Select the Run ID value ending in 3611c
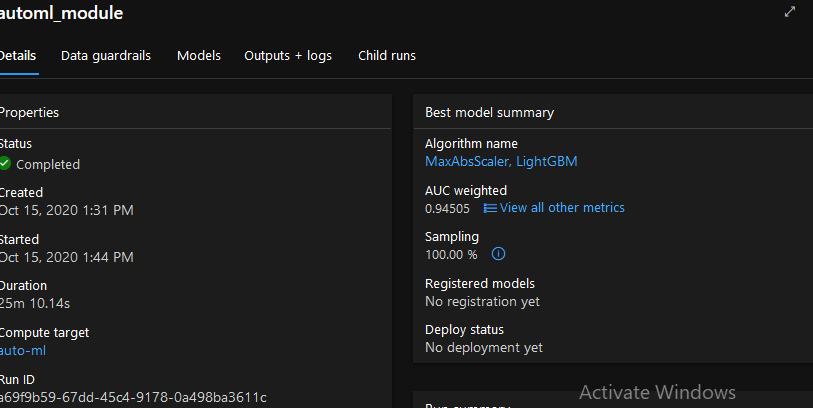 [133, 397]
